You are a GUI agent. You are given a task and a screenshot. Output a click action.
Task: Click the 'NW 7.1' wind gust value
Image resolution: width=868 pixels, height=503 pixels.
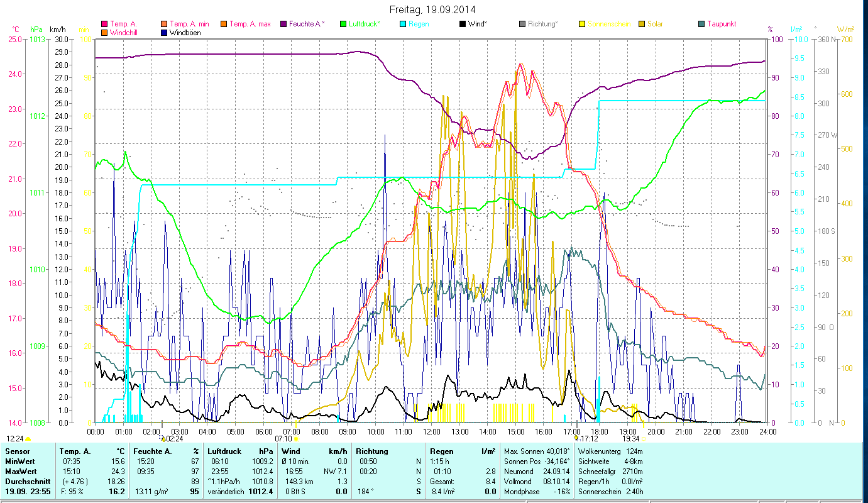(337, 471)
